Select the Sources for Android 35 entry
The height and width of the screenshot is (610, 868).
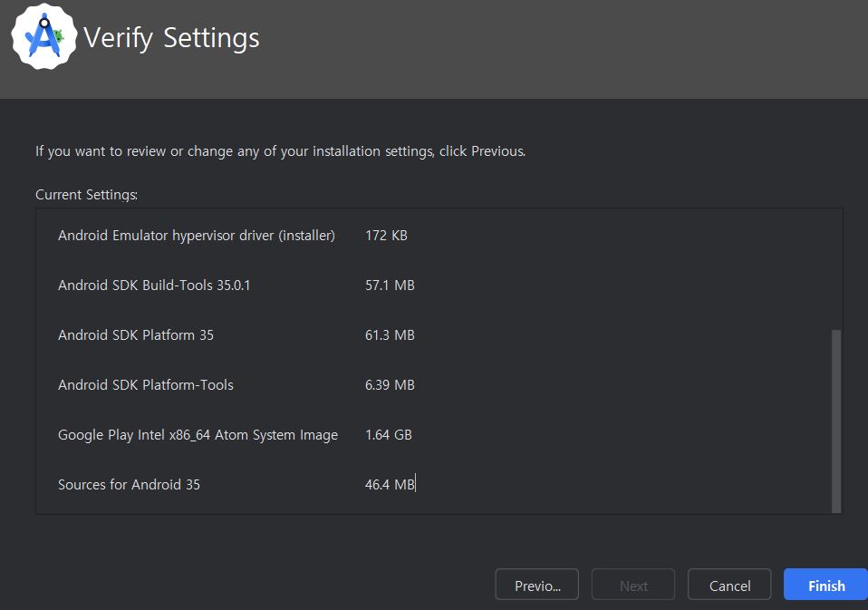(129, 484)
